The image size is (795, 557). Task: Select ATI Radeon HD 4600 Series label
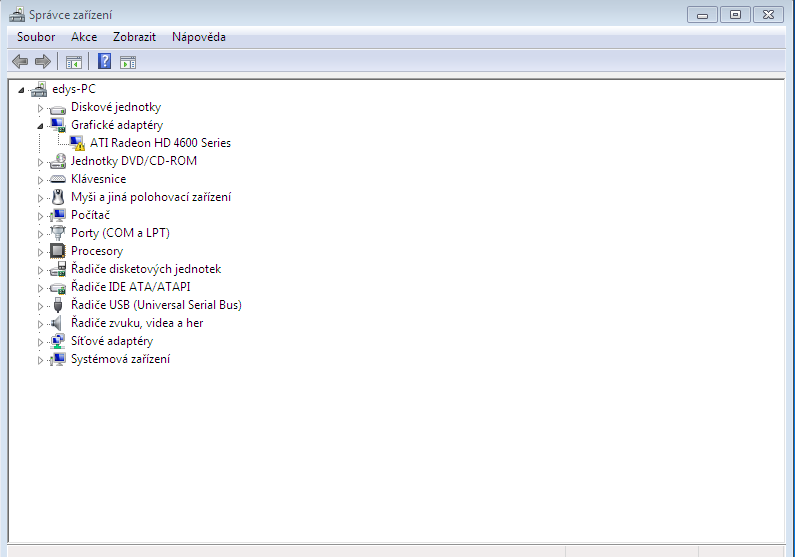[x=160, y=143]
